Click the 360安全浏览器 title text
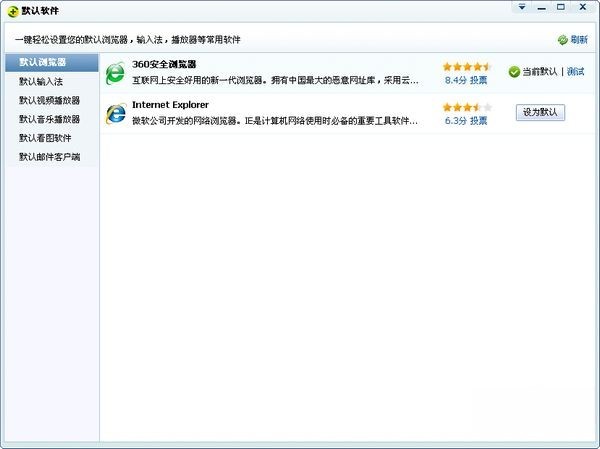Screen dimensions: 600x449 coord(164,64)
